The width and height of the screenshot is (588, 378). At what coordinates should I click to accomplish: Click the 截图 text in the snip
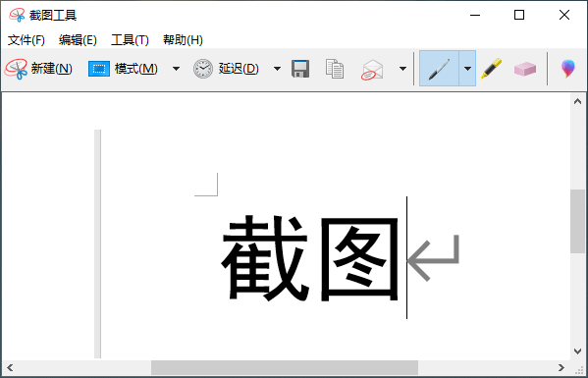(x=310, y=258)
